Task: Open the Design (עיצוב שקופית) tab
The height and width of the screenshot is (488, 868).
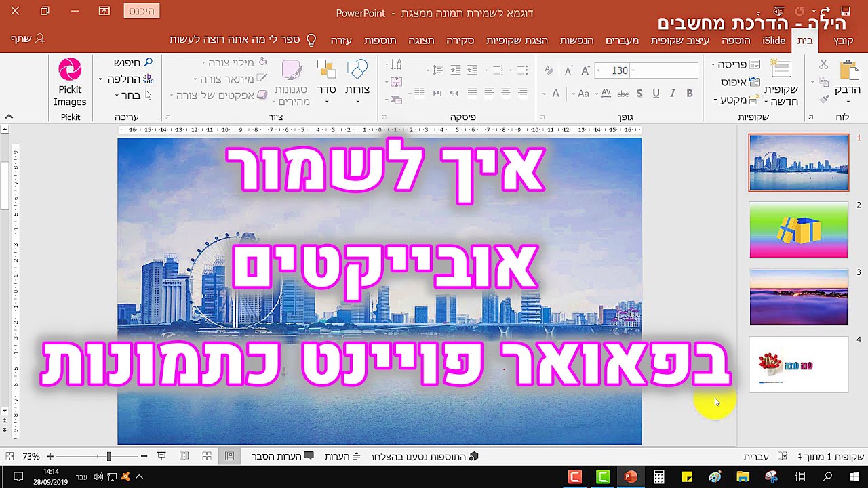Action: (680, 40)
